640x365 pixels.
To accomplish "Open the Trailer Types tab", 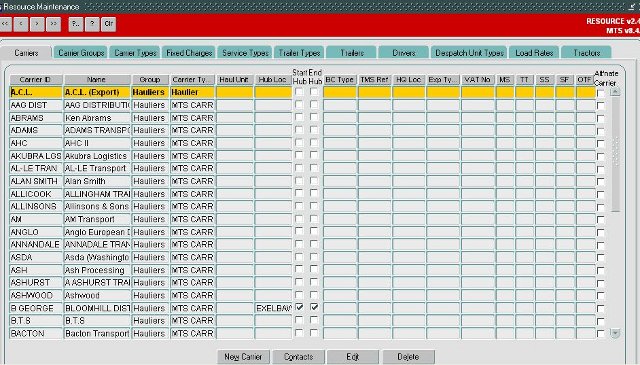I will pos(299,53).
